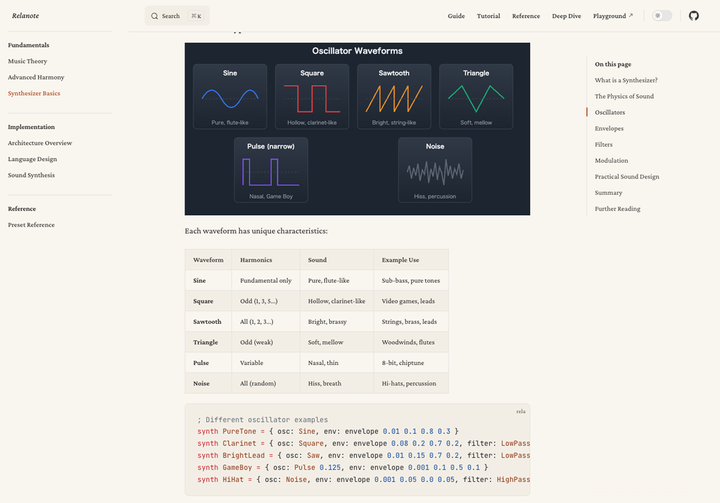The height and width of the screenshot is (503, 720).
Task: Open Music Theory in the sidebar
Action: 28,61
